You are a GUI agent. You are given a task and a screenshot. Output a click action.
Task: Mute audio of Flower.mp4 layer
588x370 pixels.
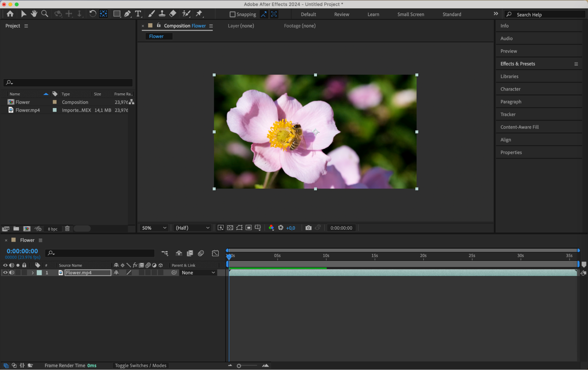[12, 273]
